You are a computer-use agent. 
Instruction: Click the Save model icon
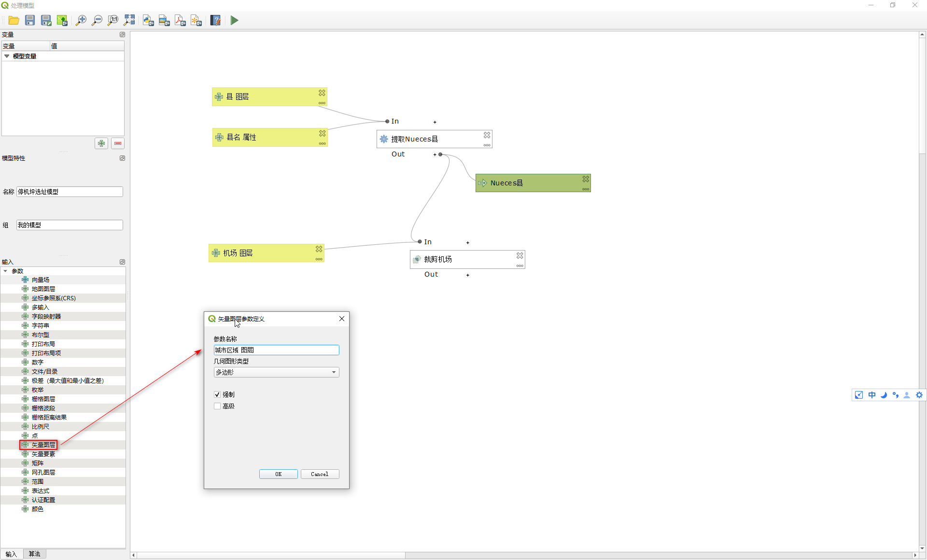coord(30,20)
